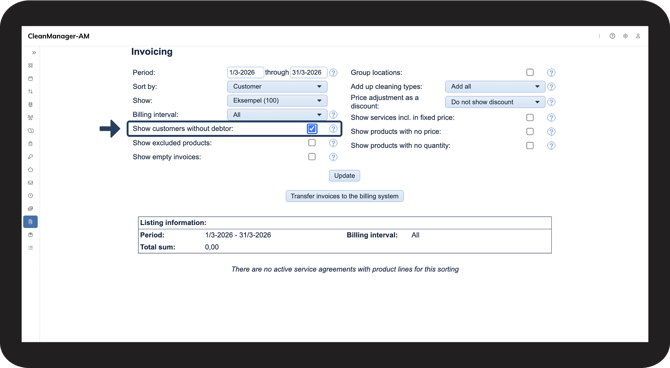Open help for Price adjustment as a discount
This screenshot has height=368, width=670.
coord(551,102)
